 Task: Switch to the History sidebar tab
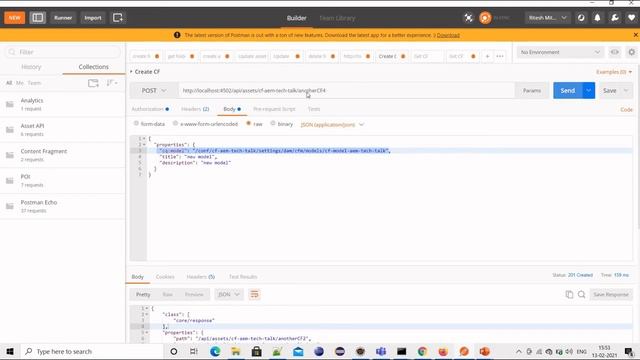31,67
